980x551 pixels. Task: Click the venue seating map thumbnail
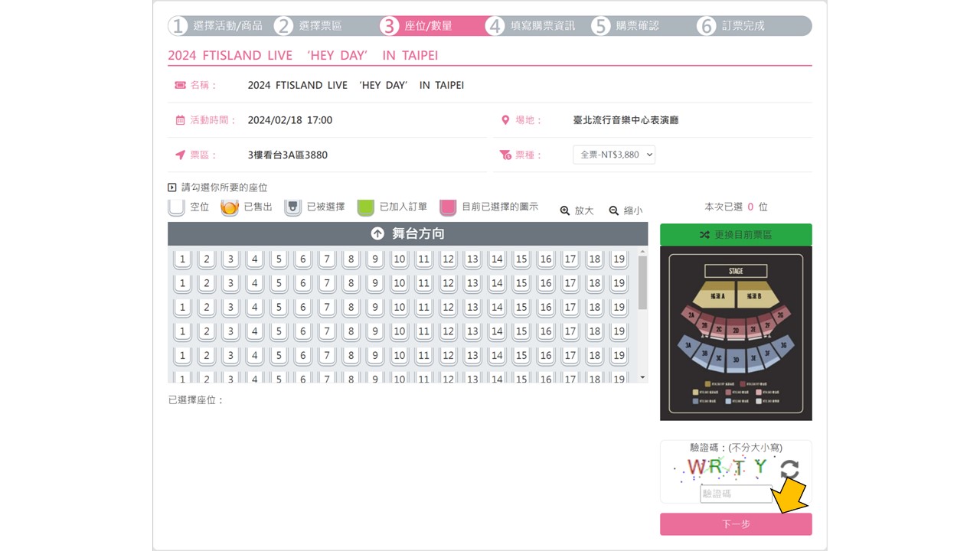pos(736,333)
